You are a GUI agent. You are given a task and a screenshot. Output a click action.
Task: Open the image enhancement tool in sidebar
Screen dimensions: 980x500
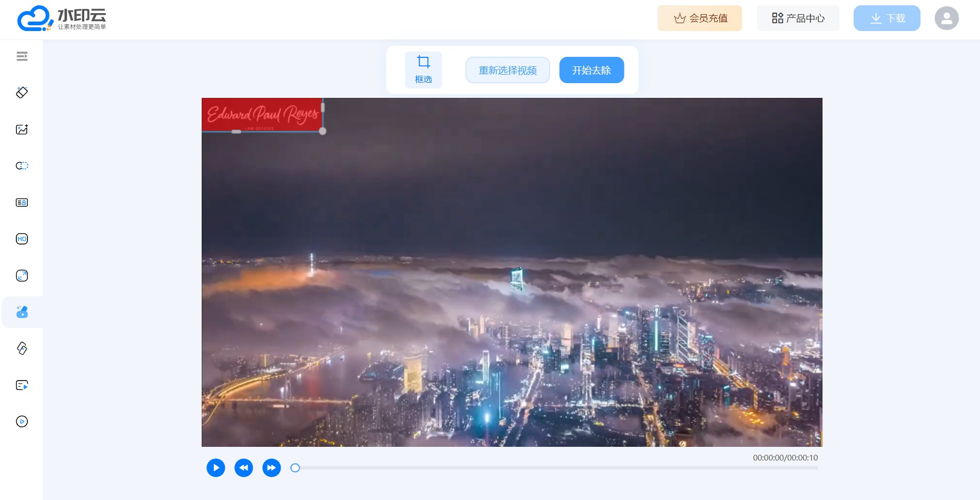pyautogui.click(x=22, y=129)
